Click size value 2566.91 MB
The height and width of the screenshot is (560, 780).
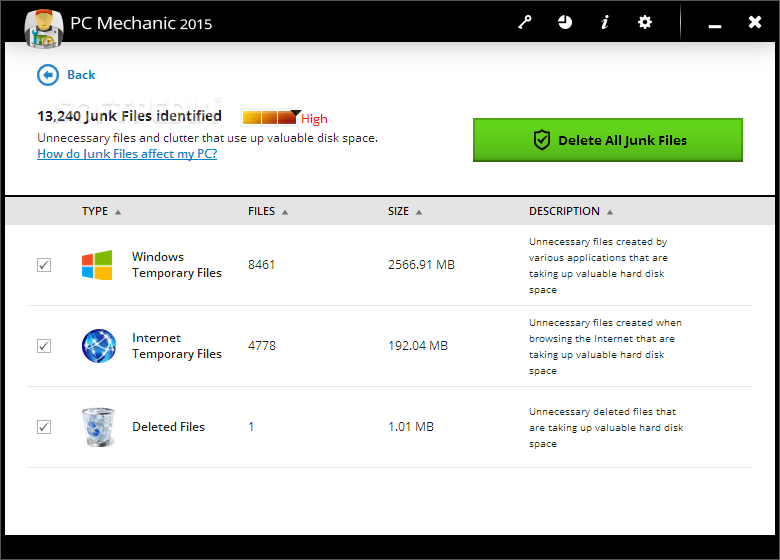coord(421,265)
